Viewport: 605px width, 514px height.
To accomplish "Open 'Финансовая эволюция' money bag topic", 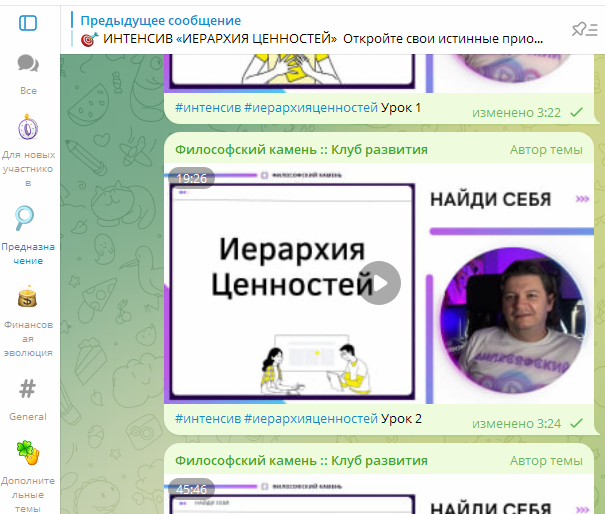I will click(28, 322).
